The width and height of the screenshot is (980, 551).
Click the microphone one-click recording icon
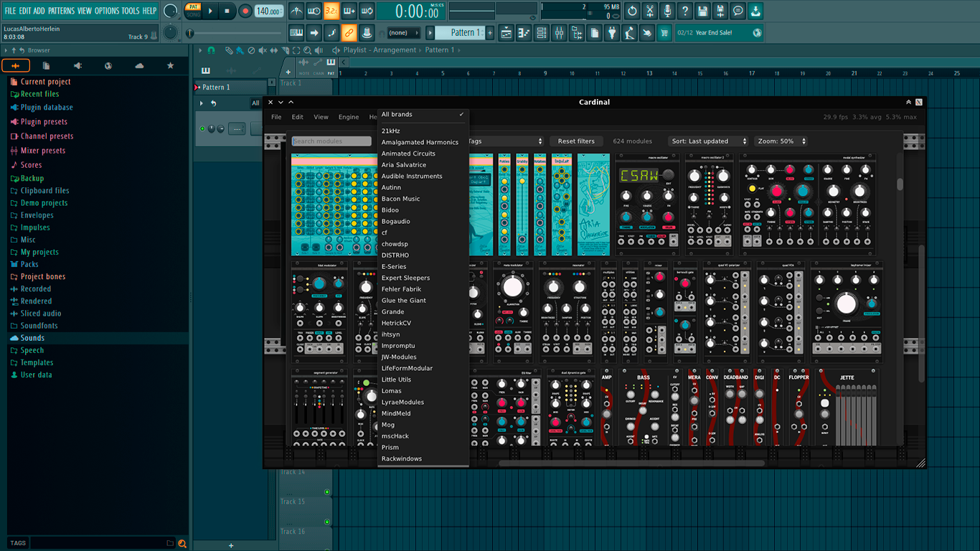coord(667,11)
